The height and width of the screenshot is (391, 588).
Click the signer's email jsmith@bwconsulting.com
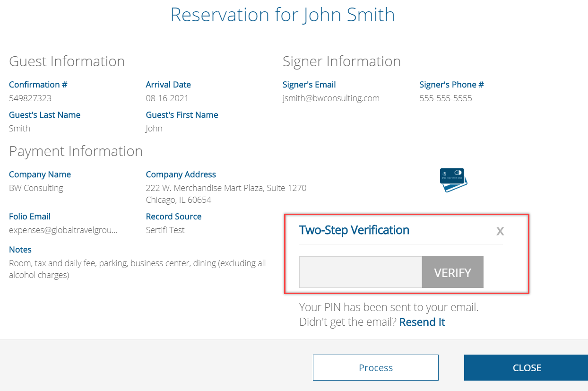pyautogui.click(x=331, y=98)
